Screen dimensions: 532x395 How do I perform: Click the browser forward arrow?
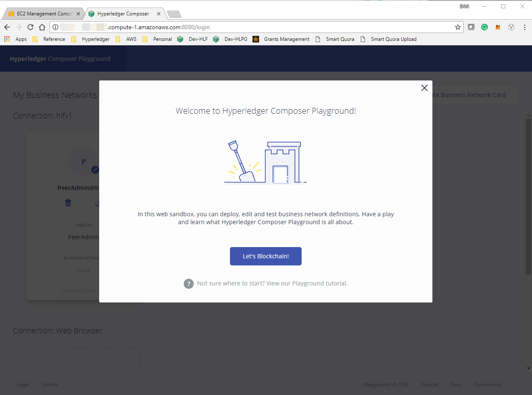point(19,27)
